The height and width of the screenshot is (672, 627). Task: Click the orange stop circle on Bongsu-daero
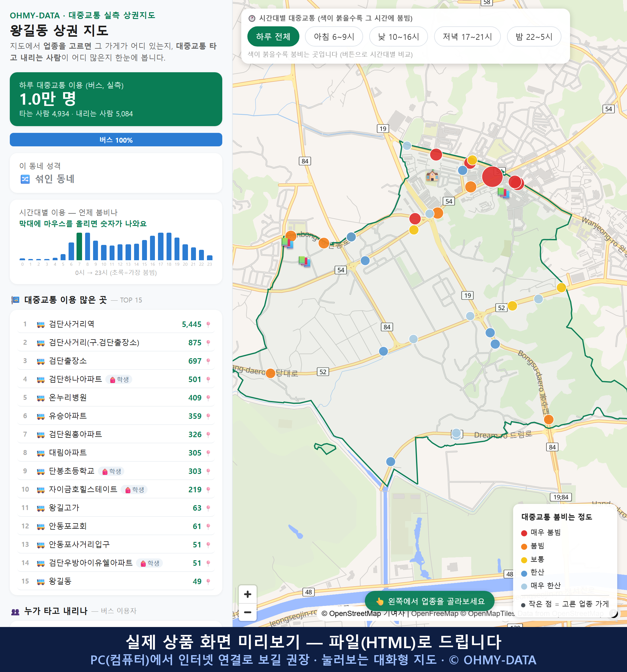click(549, 419)
